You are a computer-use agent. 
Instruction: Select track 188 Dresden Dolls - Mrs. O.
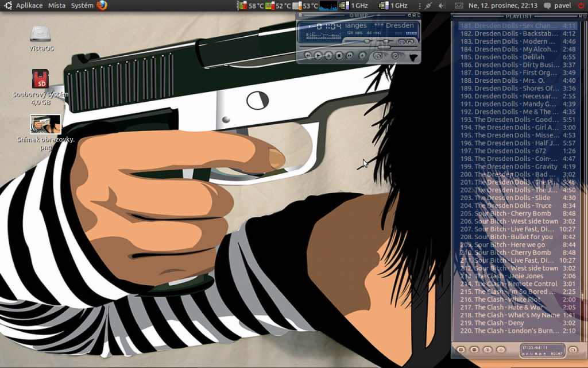pos(517,80)
